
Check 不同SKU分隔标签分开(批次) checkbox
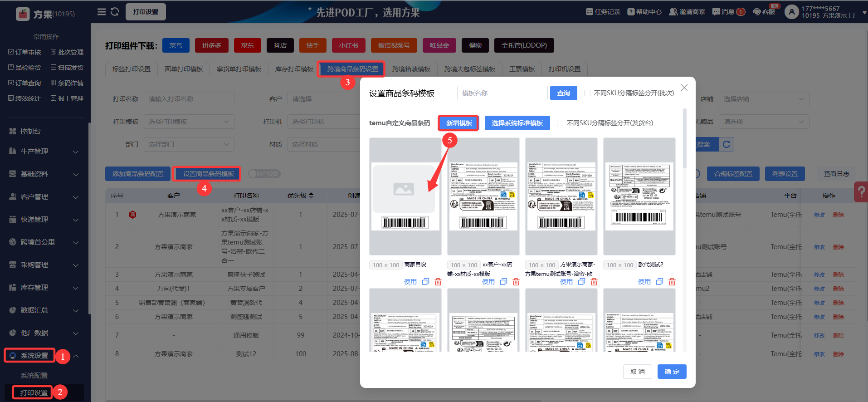[x=587, y=93]
